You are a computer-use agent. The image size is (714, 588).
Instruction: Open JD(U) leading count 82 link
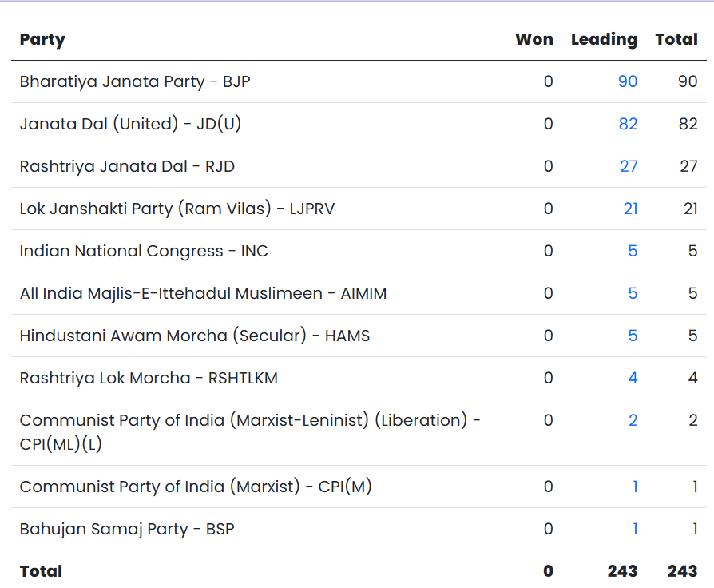[x=628, y=124]
